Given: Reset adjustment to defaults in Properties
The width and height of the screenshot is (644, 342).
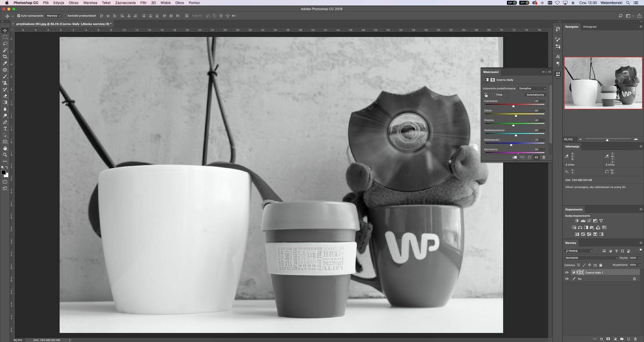Looking at the screenshot, I should 529,157.
